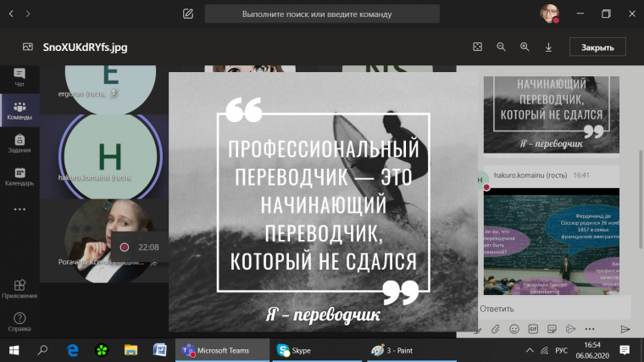Change the РУС input language
The width and height of the screenshot is (644, 362).
point(561,350)
